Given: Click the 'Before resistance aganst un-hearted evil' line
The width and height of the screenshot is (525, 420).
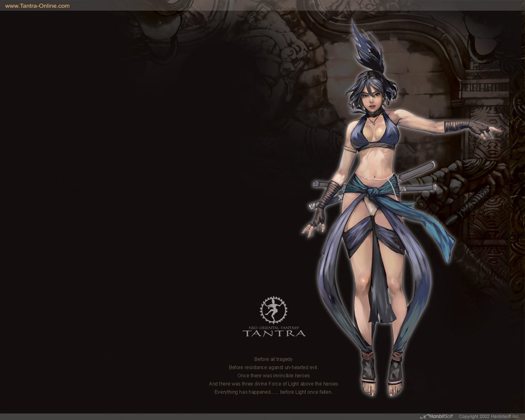Looking at the screenshot, I should tap(273, 367).
